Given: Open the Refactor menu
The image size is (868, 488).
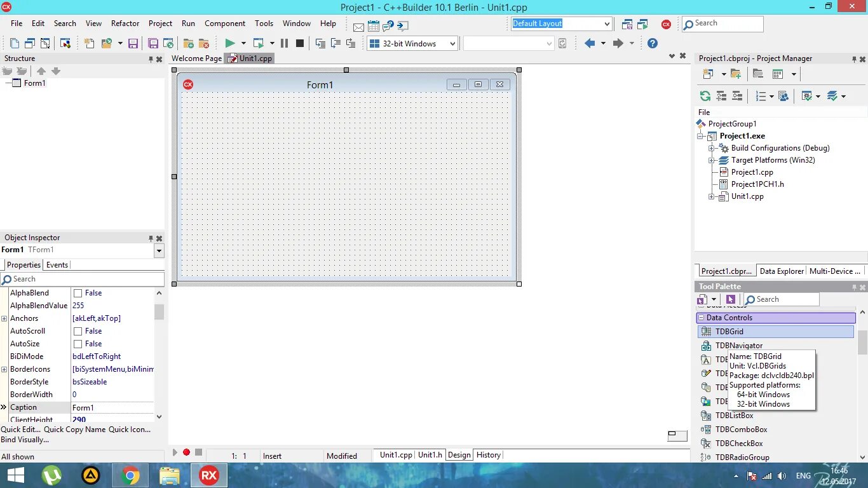Looking at the screenshot, I should [x=125, y=24].
